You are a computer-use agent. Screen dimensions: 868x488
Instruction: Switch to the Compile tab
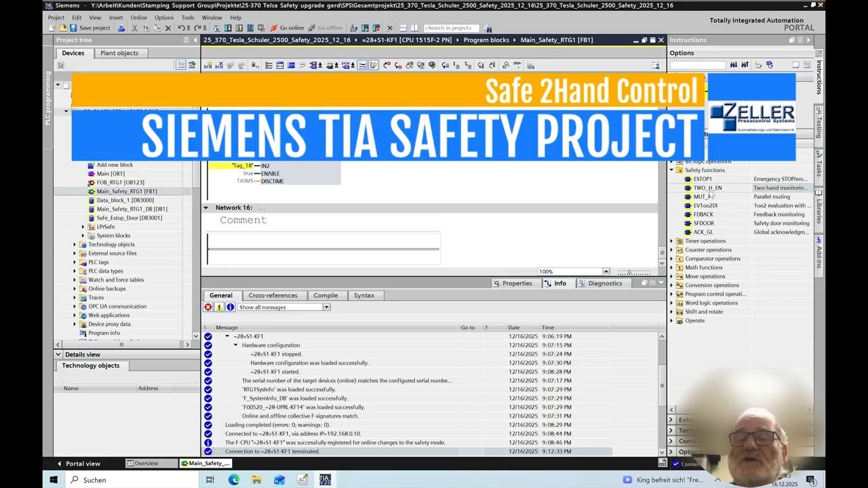click(x=325, y=296)
